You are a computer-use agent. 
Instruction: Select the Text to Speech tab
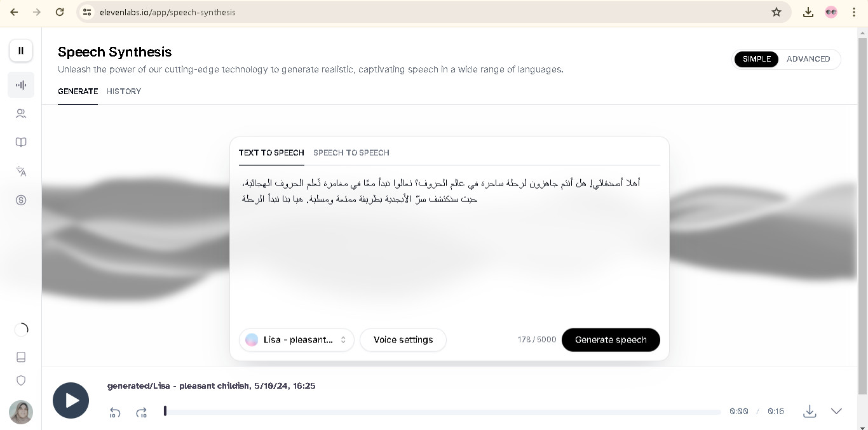271,152
